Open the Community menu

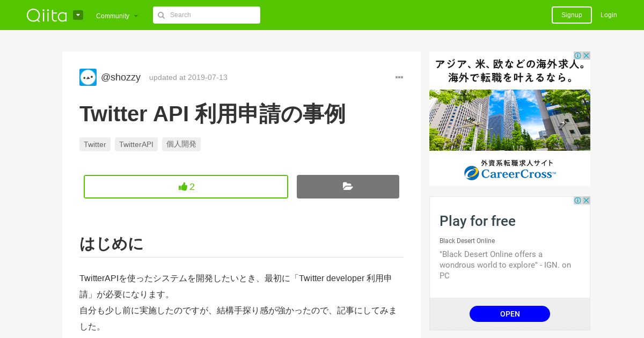coord(117,16)
